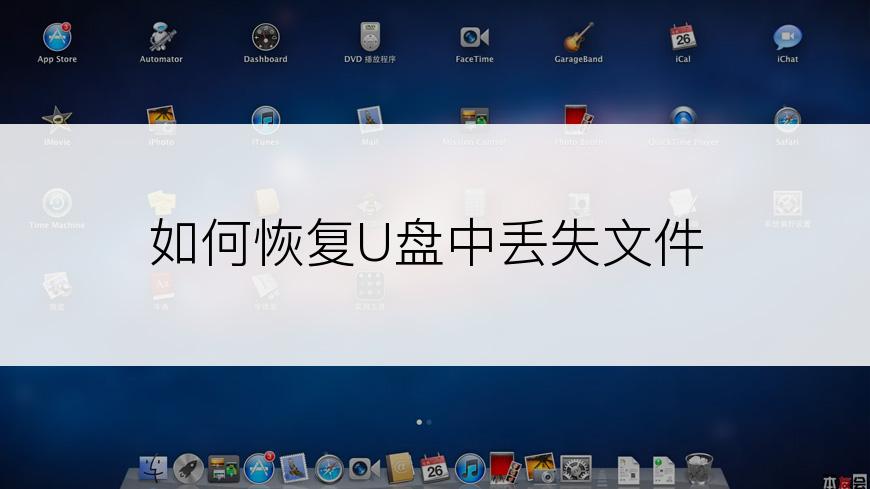The height and width of the screenshot is (489, 870).
Task: Click Finder in the Dock
Action: tap(153, 468)
